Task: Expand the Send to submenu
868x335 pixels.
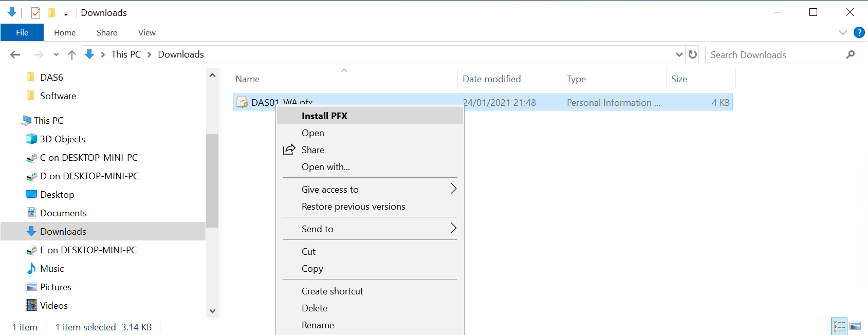Action: click(x=453, y=229)
